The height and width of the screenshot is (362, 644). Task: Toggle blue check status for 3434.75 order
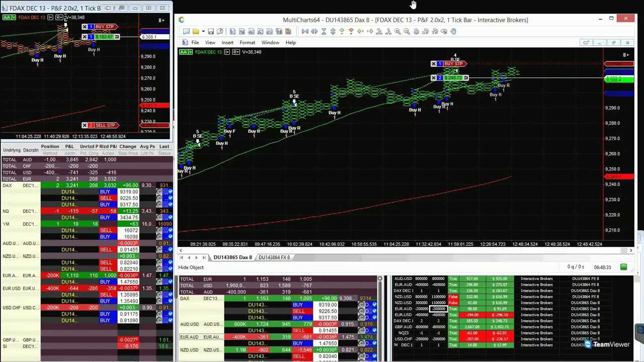tap(170, 218)
